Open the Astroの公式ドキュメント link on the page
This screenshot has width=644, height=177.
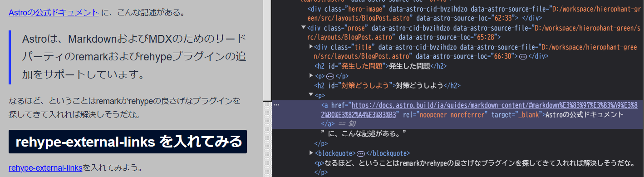point(54,13)
